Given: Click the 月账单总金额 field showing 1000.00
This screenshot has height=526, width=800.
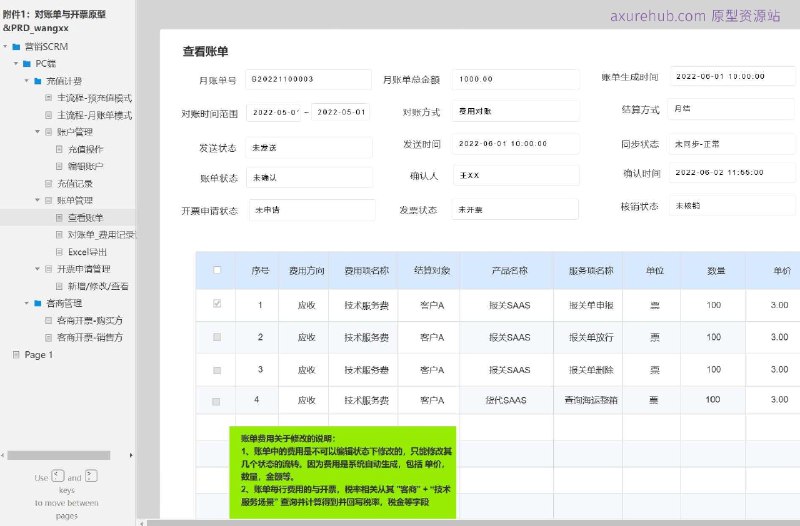Looking at the screenshot, I should pos(515,80).
